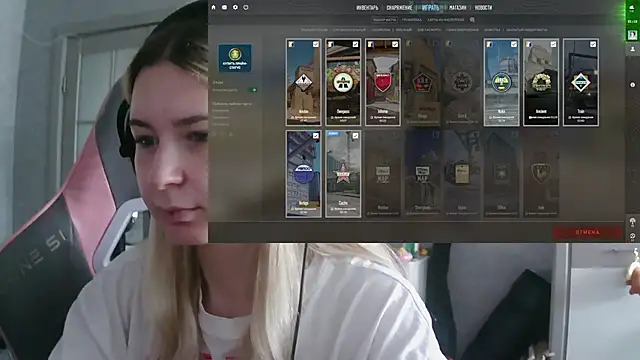Choose the БОЙ НАСМЕРТЬ game mode
This screenshot has width=640, height=360.
pyautogui.click(x=429, y=30)
